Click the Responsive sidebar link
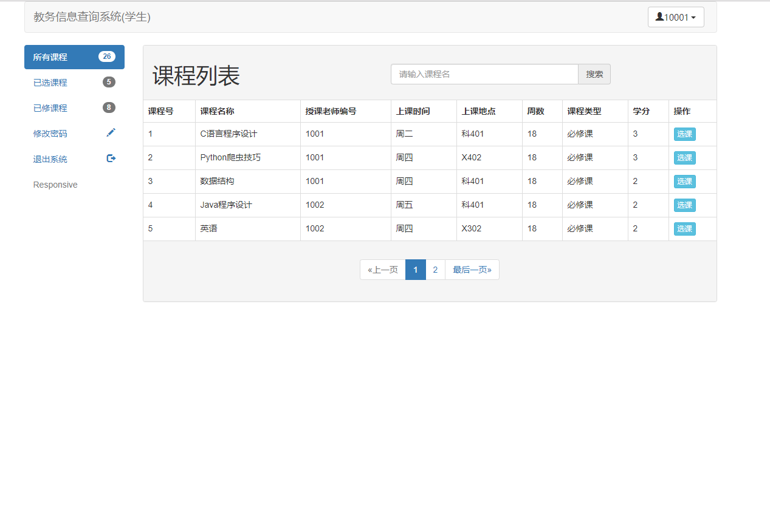The height and width of the screenshot is (532, 770). click(55, 184)
